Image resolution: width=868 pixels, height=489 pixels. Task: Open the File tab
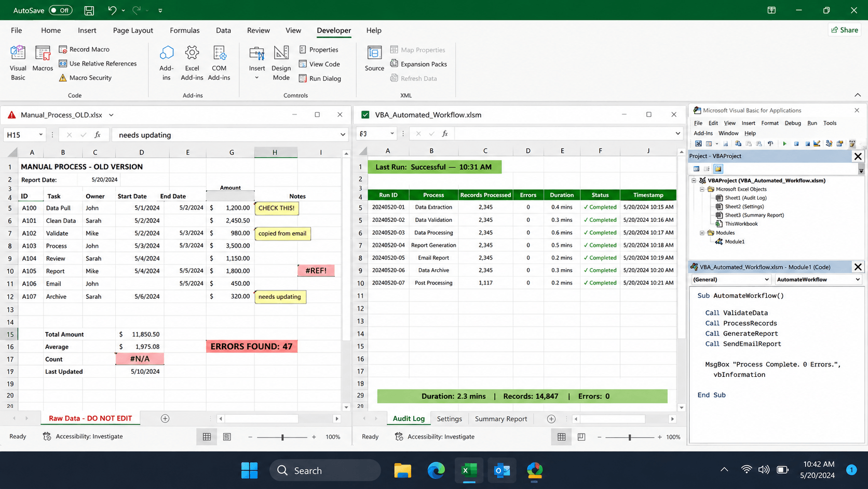coord(17,30)
